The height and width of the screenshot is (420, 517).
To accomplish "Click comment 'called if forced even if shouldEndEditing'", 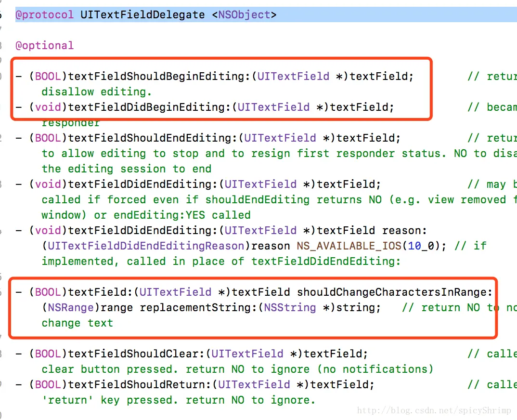I will click(x=175, y=199).
